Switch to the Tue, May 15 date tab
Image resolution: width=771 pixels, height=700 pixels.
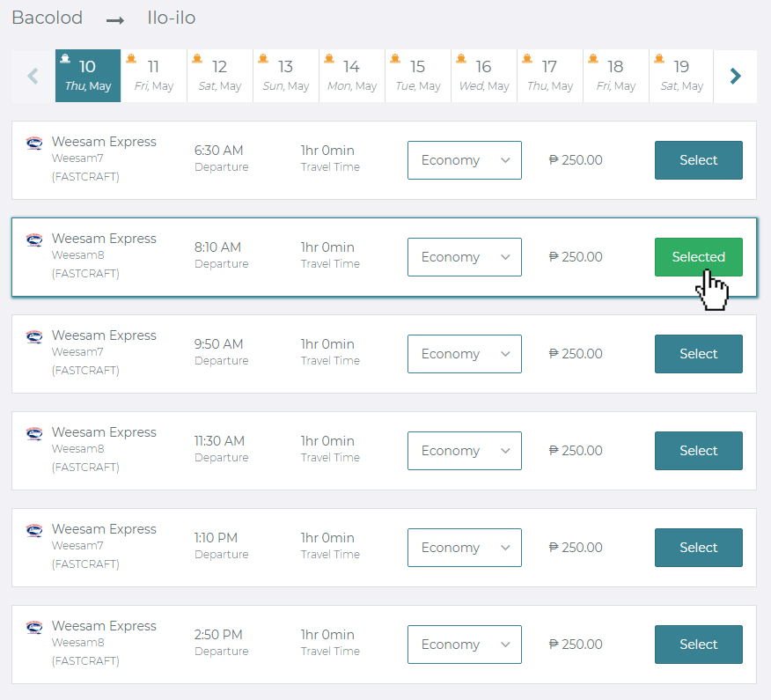click(x=418, y=76)
